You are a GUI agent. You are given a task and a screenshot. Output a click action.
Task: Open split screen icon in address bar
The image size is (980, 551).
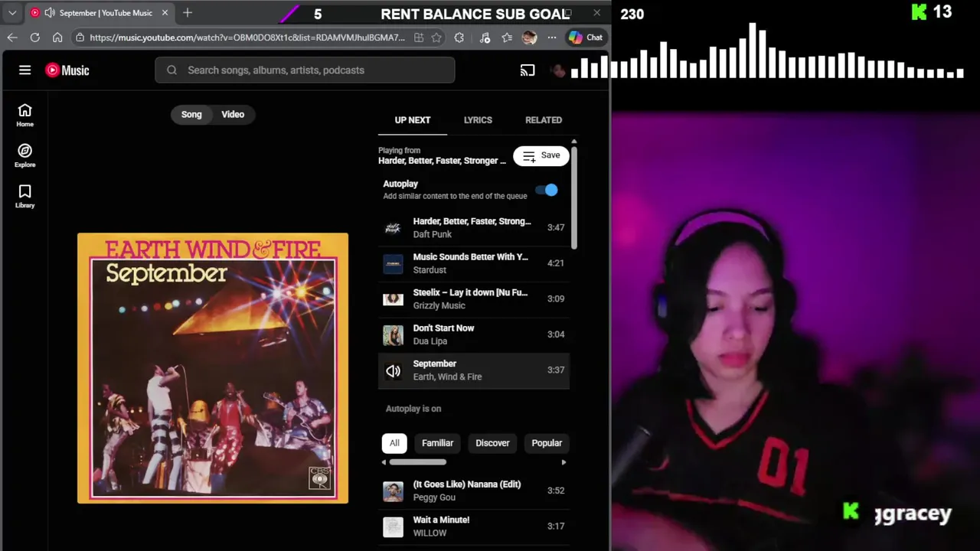click(x=419, y=37)
